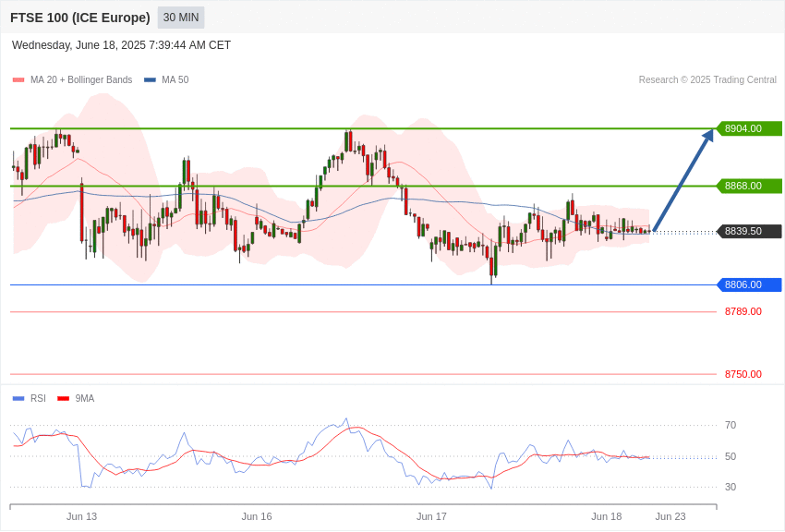Click the MA 50 blue legend swatch
This screenshot has height=532, width=785.
click(x=150, y=80)
